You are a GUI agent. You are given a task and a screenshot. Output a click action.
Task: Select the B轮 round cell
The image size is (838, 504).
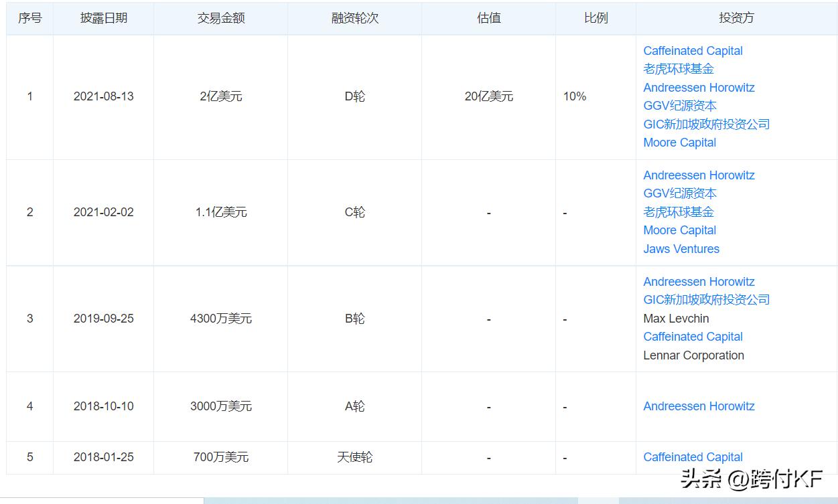(354, 319)
